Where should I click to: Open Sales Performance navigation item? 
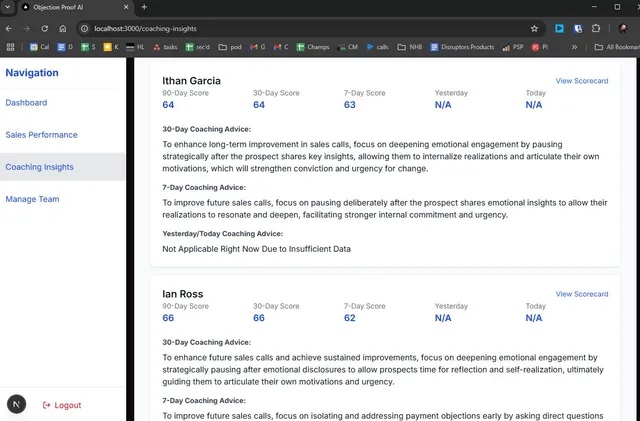[x=41, y=135]
